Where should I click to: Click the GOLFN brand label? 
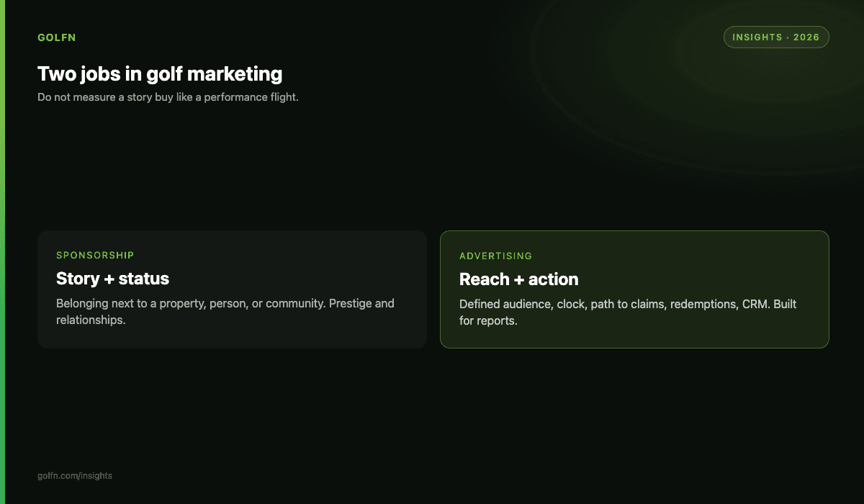56,37
